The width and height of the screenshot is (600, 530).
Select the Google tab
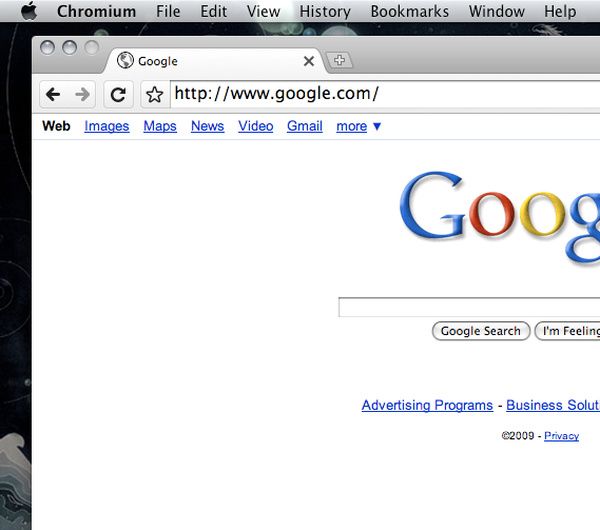(x=216, y=61)
